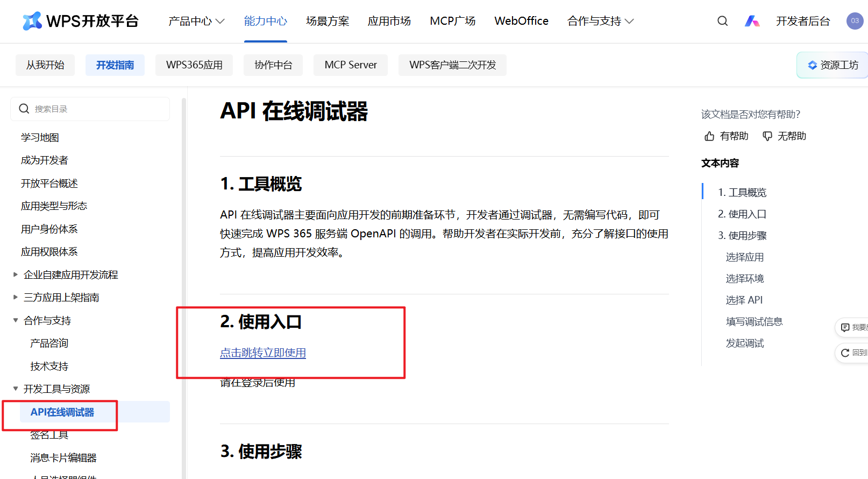The image size is (868, 479).
Task: Expand the 合作与支持 header dropdown
Action: pos(601,21)
